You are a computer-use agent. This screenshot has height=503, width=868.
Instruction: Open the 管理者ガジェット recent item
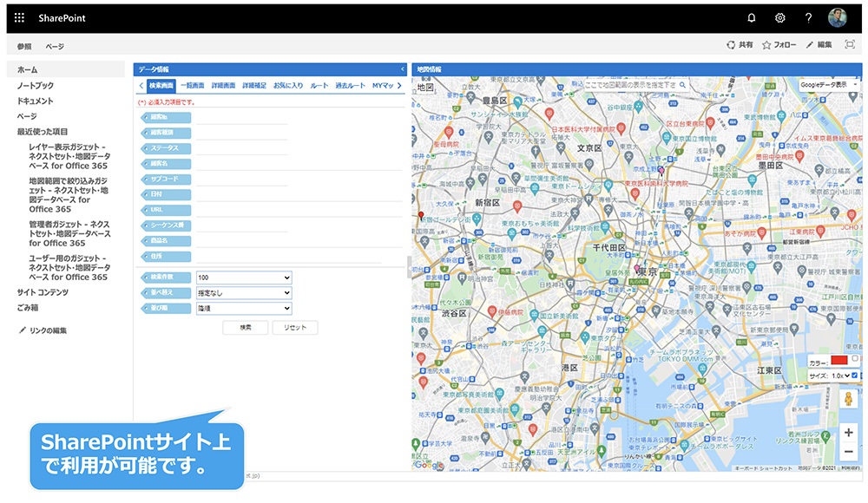pyautogui.click(x=69, y=233)
